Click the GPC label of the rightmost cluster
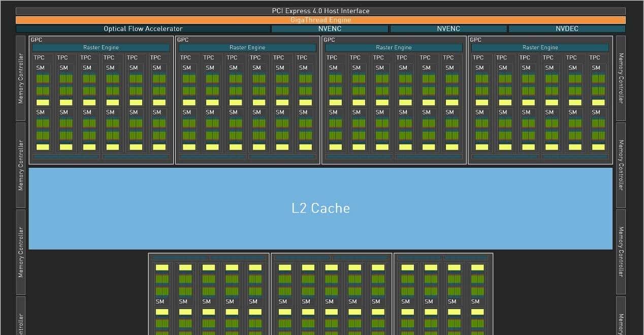 (475, 40)
